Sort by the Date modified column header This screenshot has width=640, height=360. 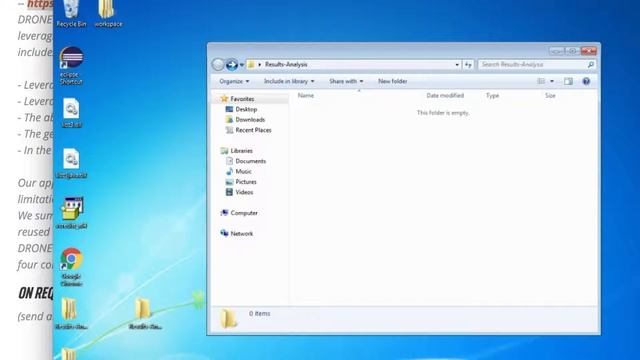[x=445, y=96]
